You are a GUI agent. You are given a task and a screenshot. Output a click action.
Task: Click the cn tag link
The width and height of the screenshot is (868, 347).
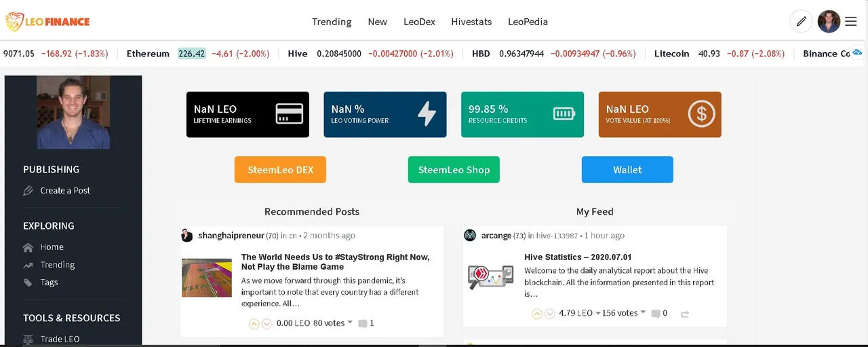click(292, 236)
